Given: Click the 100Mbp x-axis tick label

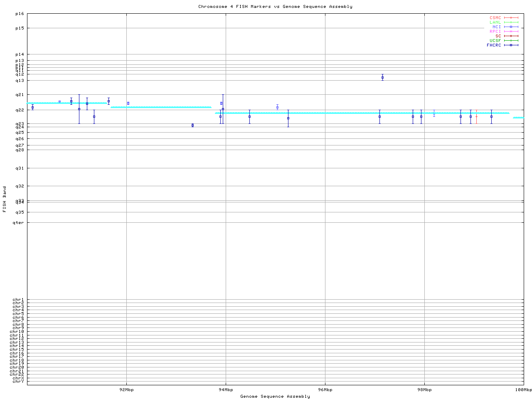Looking at the screenshot, I should coord(523,390).
